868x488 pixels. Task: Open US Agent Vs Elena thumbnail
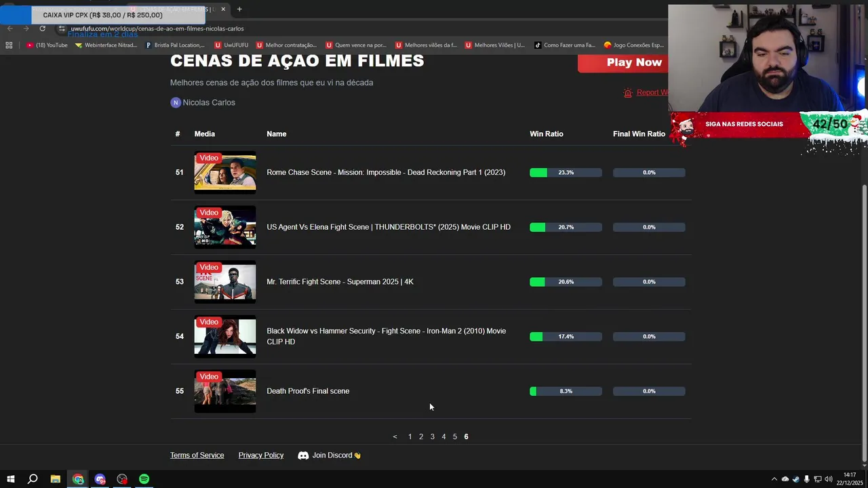point(225,227)
